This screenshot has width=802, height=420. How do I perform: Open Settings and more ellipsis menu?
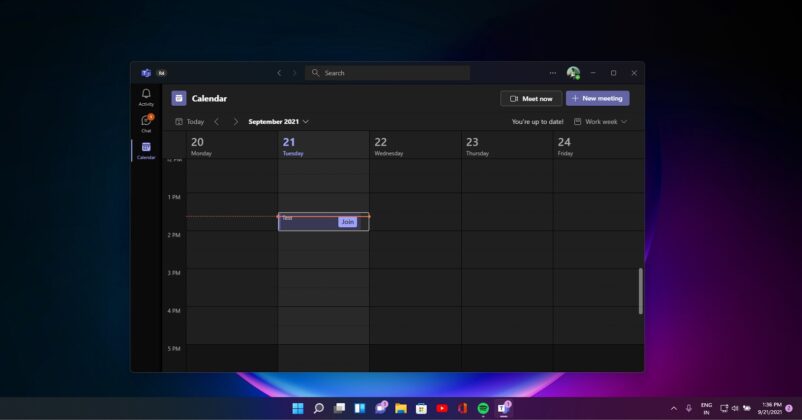552,73
